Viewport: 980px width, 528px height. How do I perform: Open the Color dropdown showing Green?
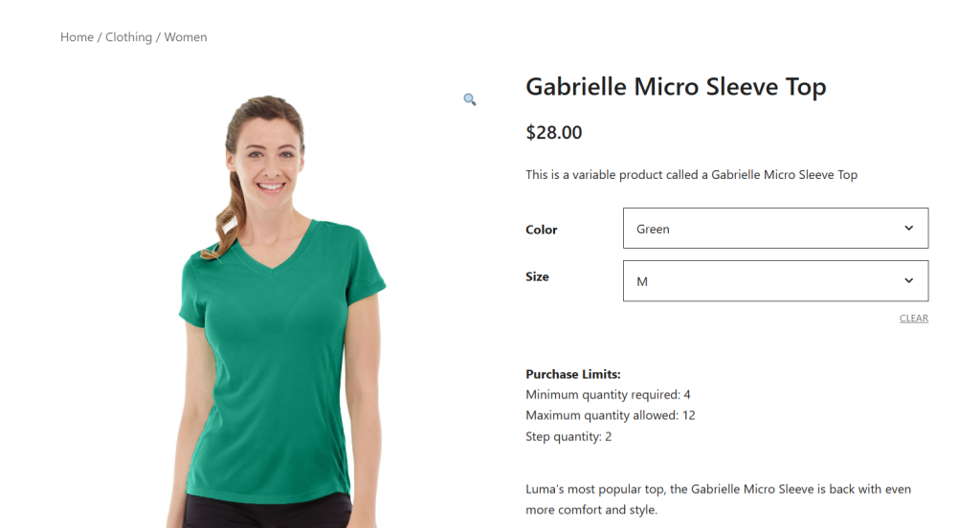point(775,228)
